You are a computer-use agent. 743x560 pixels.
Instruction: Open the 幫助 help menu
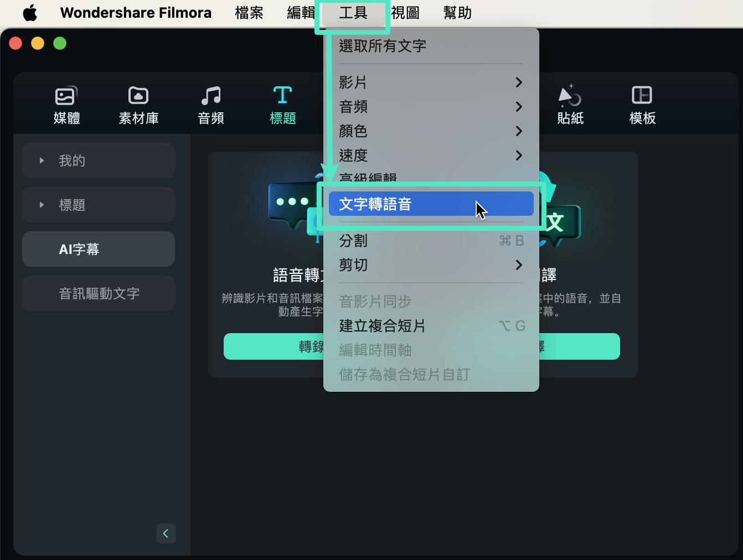(x=457, y=13)
